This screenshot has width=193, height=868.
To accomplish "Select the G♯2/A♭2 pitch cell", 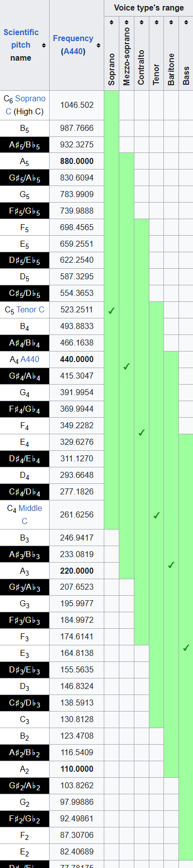I will click(x=25, y=786).
